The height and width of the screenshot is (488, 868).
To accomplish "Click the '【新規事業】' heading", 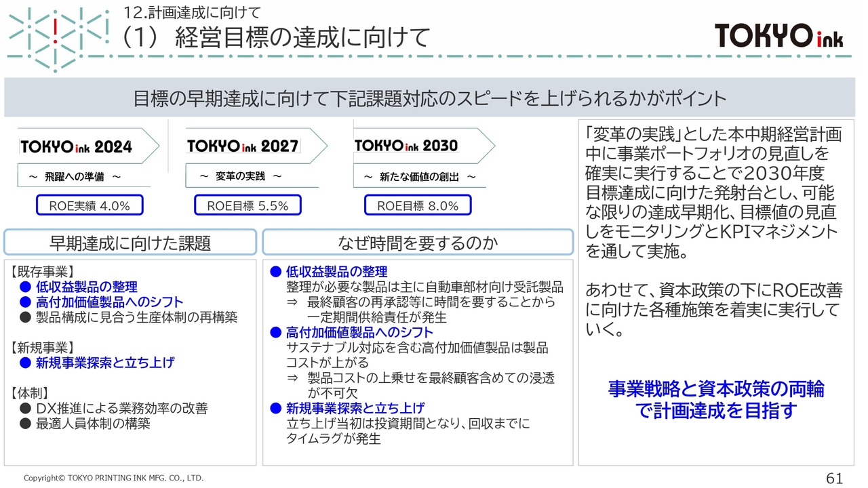I will pos(42,348).
